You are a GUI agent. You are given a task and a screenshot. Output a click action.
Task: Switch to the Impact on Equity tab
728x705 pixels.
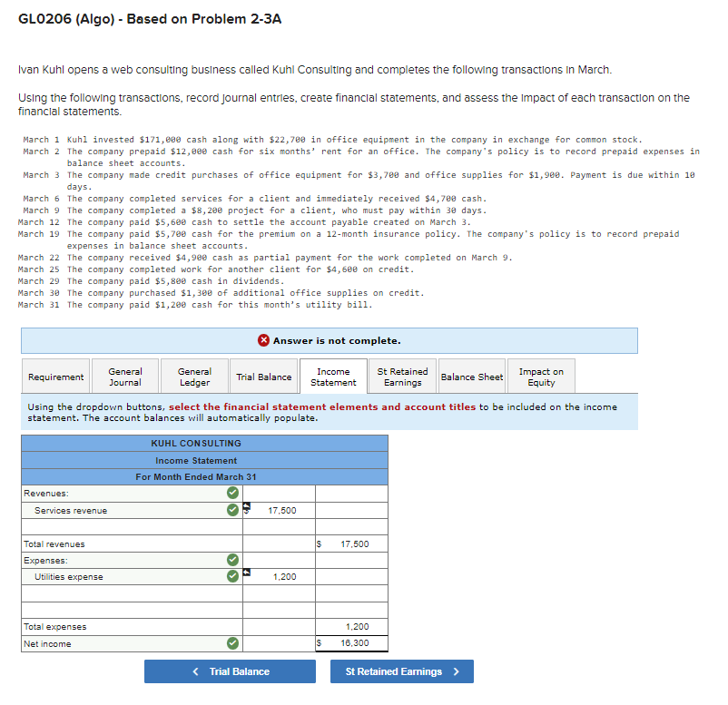[540, 376]
